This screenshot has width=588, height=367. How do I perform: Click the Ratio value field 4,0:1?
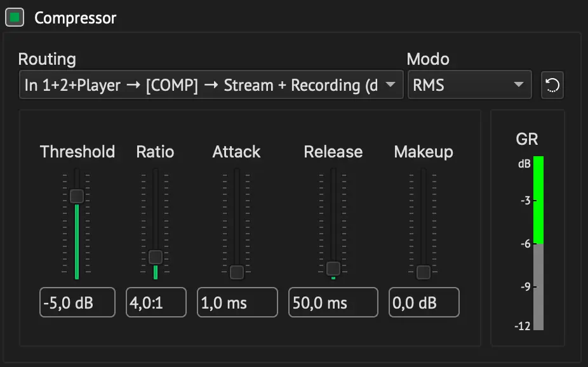[156, 302]
